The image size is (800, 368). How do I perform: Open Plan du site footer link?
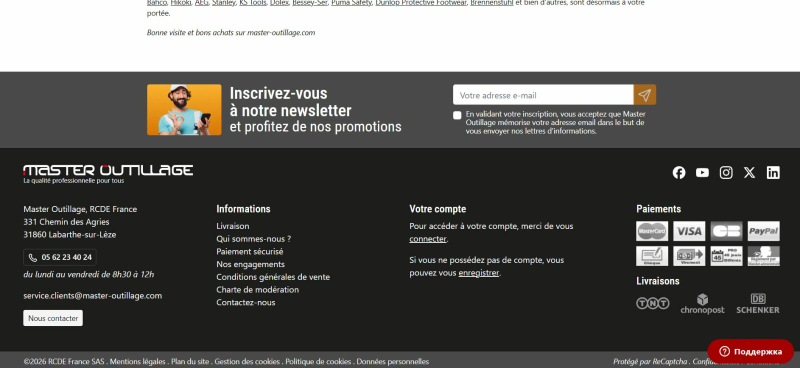coord(190,361)
